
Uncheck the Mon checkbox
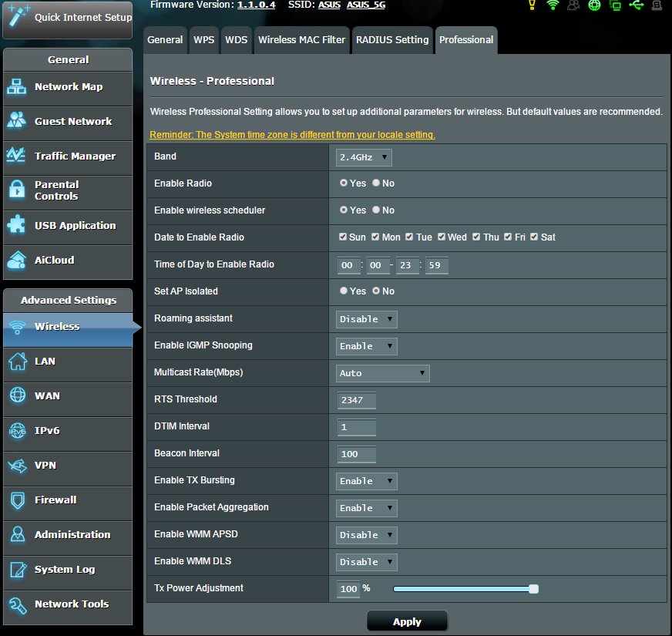375,237
